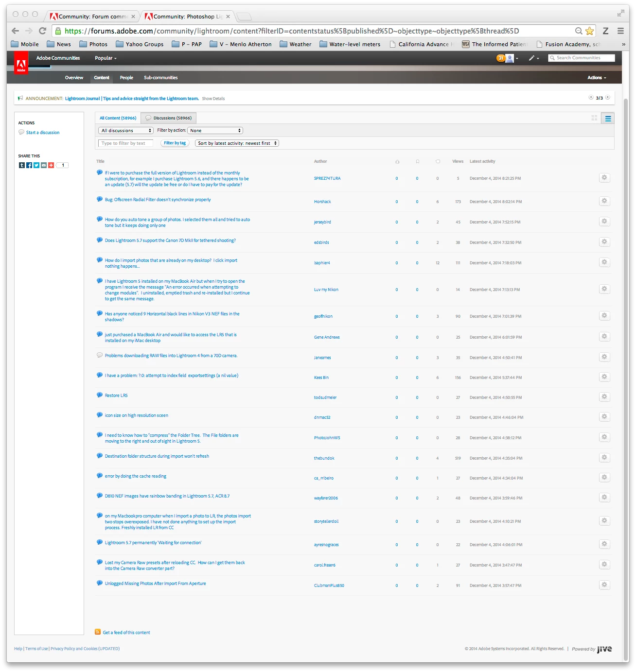Open the Help footer link
The width and height of the screenshot is (636, 672).
18,649
